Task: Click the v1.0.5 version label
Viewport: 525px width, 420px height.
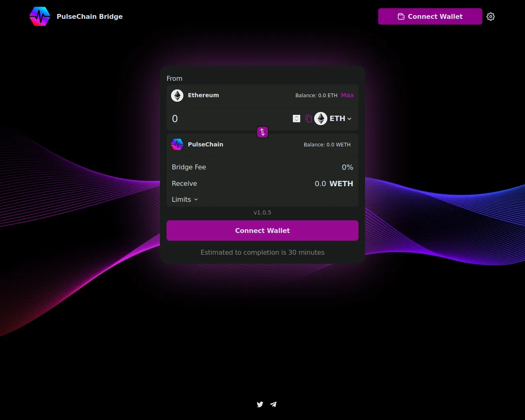Action: tap(262, 212)
